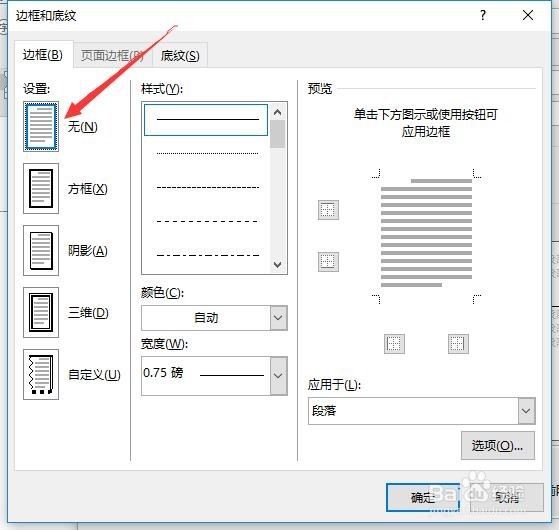Viewport: 559px width, 530px height.
Task: Switch to the 边框(B) tab
Action: point(43,55)
